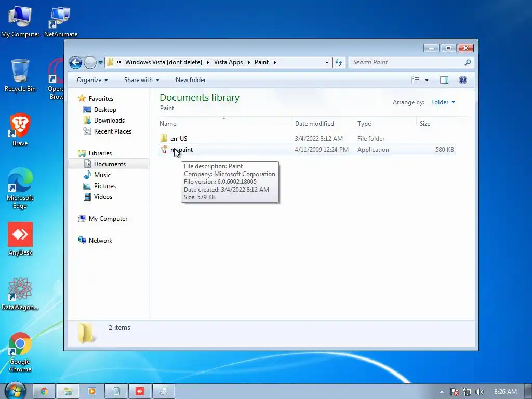Toggle the preview pane

coord(444,80)
